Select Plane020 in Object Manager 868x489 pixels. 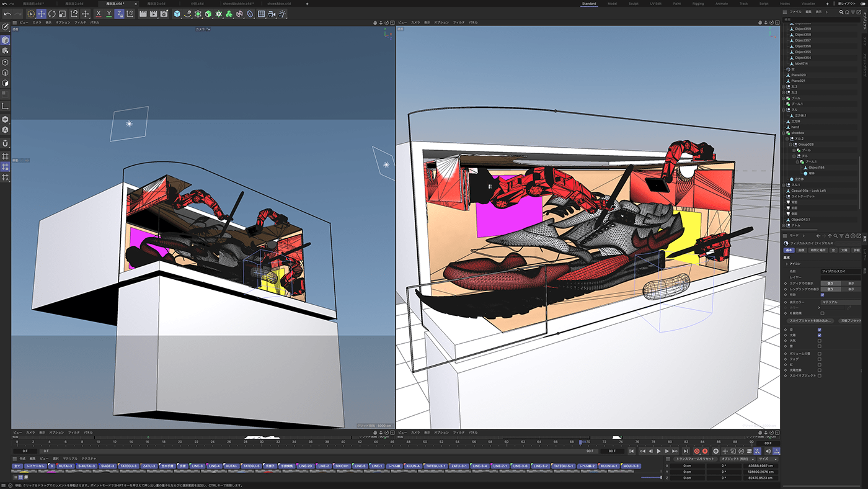(x=799, y=74)
